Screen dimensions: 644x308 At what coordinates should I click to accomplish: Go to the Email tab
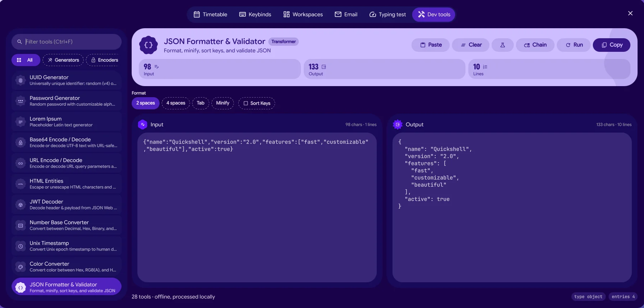[x=346, y=15]
